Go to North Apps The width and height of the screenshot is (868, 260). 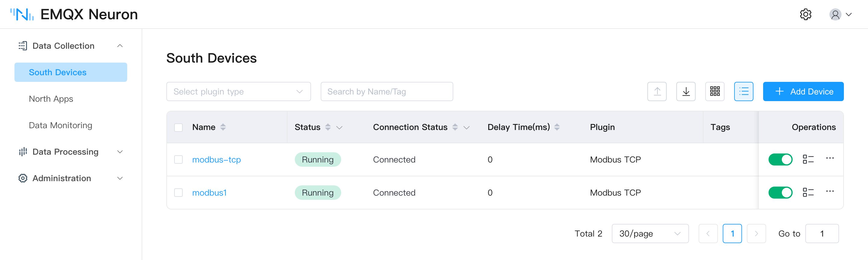(x=51, y=98)
